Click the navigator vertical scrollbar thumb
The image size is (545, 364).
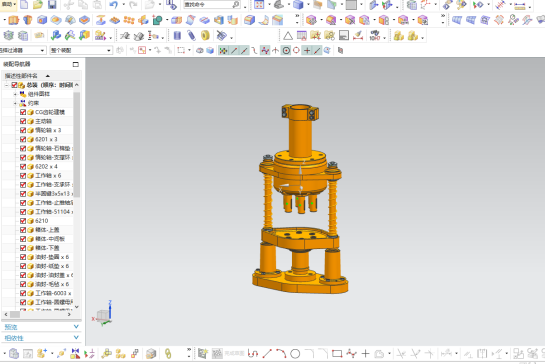click(77, 144)
